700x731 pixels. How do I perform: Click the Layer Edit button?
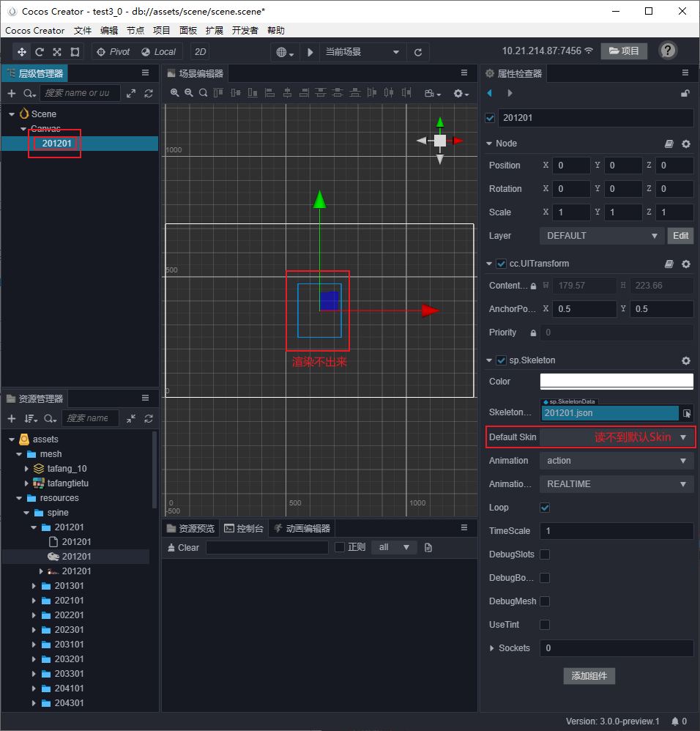(x=680, y=236)
